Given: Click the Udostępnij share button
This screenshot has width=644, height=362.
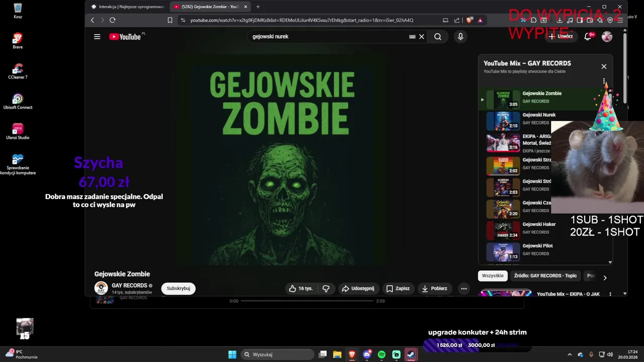Looking at the screenshot, I should click(358, 289).
